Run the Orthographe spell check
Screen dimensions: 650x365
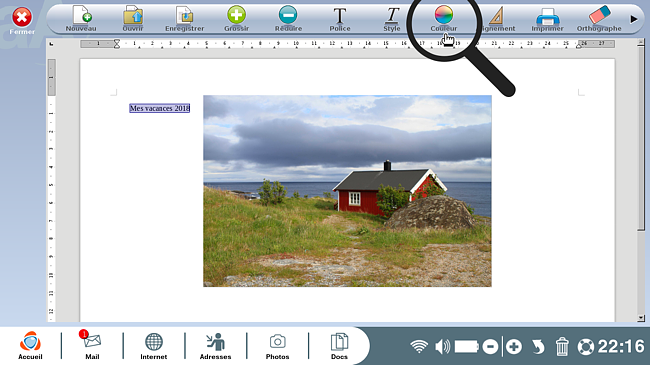click(x=599, y=19)
